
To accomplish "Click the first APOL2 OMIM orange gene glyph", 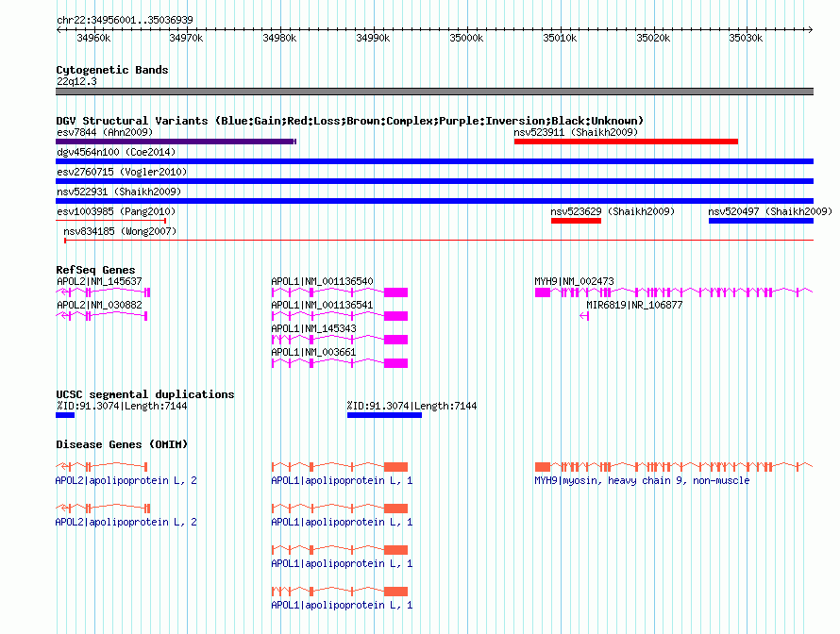I will [x=101, y=466].
